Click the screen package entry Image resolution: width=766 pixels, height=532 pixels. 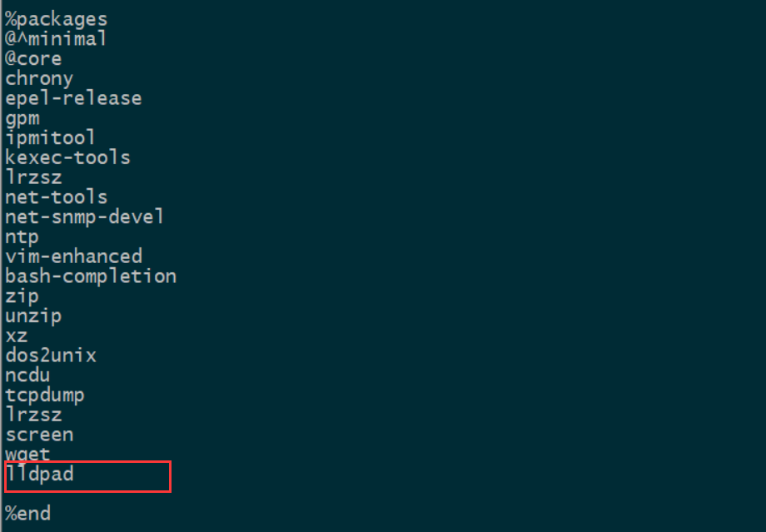point(39,435)
